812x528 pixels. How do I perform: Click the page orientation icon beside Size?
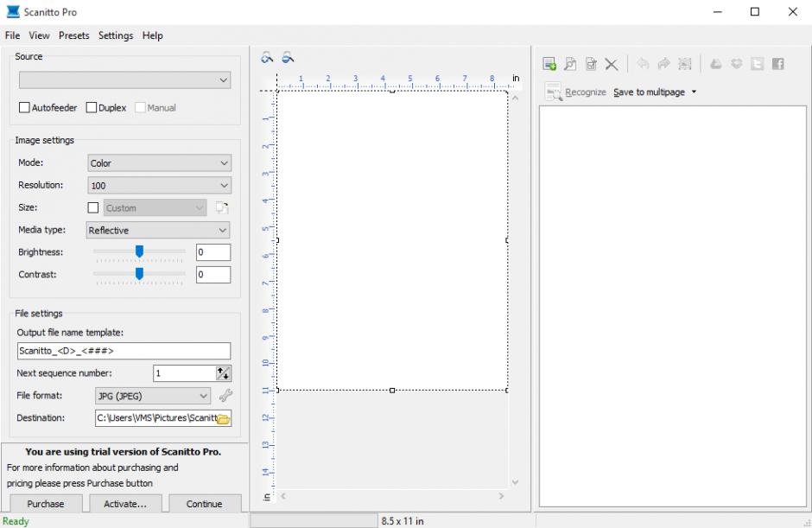pyautogui.click(x=222, y=207)
